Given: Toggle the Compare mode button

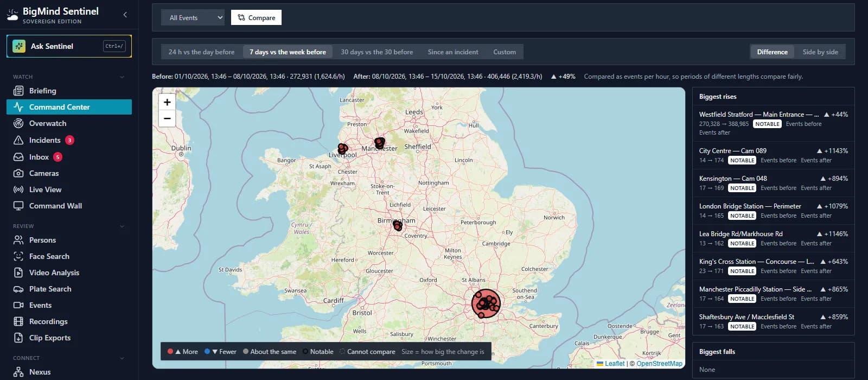Looking at the screenshot, I should point(256,17).
